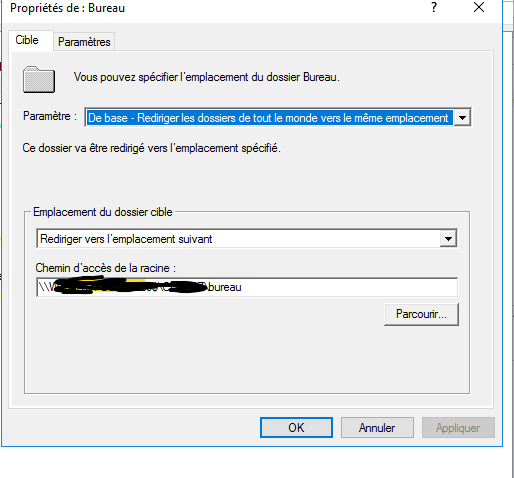Click the question mark help icon

(434, 7)
